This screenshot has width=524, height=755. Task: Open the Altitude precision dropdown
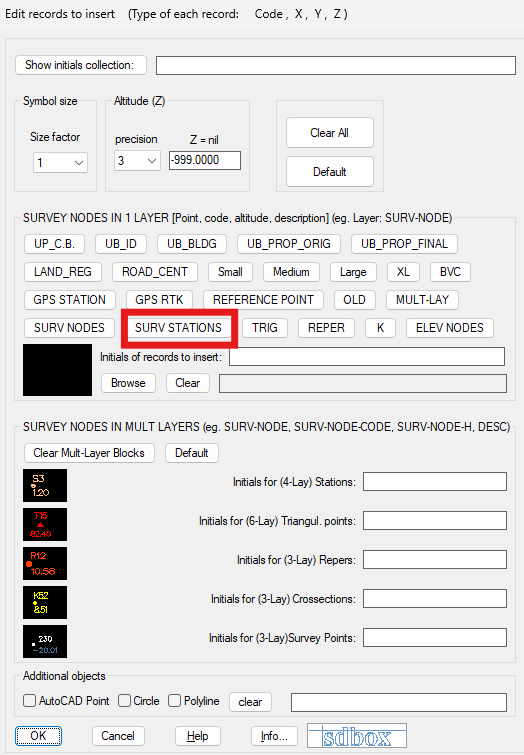pyautogui.click(x=137, y=160)
